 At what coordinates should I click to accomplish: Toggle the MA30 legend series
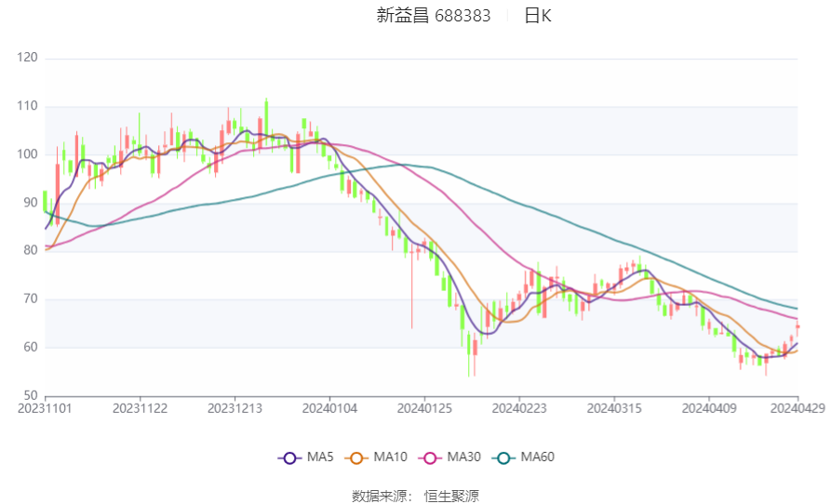[x=449, y=457]
